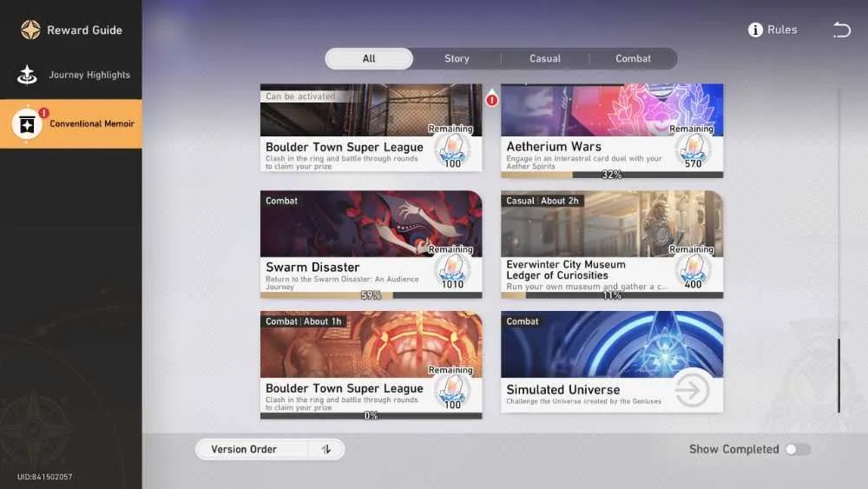Click the Reward Guide compass icon
The width and height of the screenshot is (868, 489).
click(30, 30)
